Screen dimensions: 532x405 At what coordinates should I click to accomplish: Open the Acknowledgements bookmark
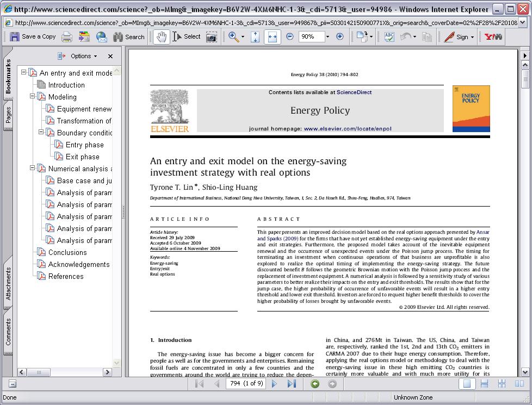(79, 264)
